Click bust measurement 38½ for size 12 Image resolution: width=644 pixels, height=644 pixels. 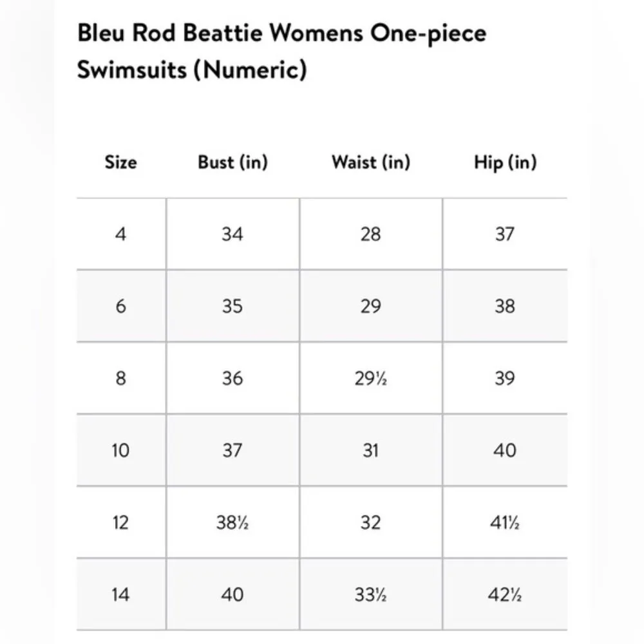click(x=232, y=522)
